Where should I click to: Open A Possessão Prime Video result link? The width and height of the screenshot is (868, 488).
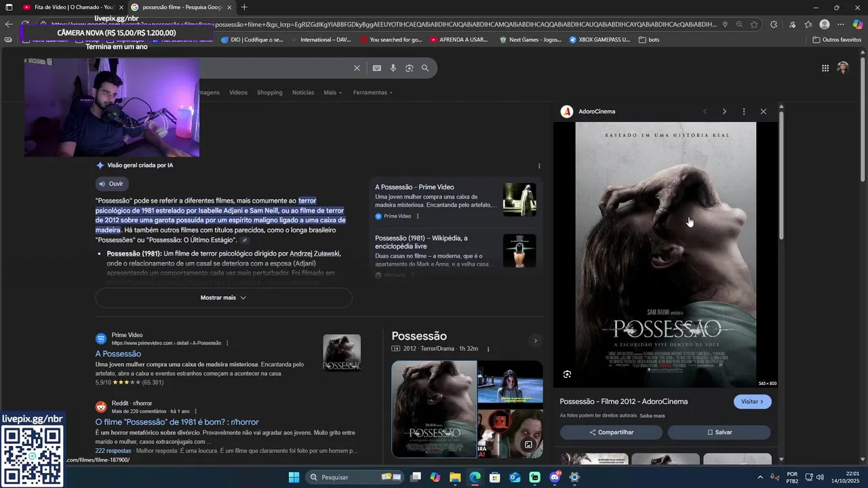[118, 354]
